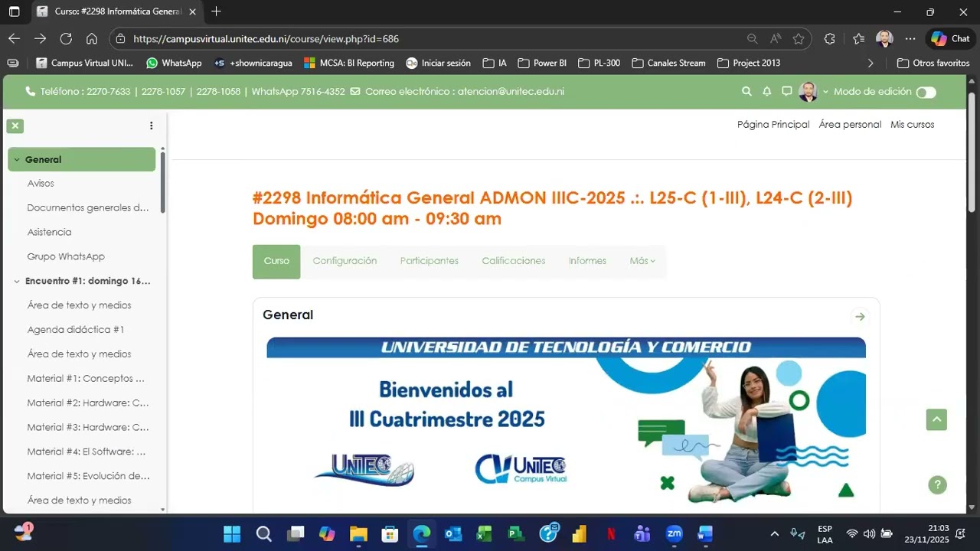Click the course index scrollbar
Screen dimensions: 980x551
(x=163, y=182)
